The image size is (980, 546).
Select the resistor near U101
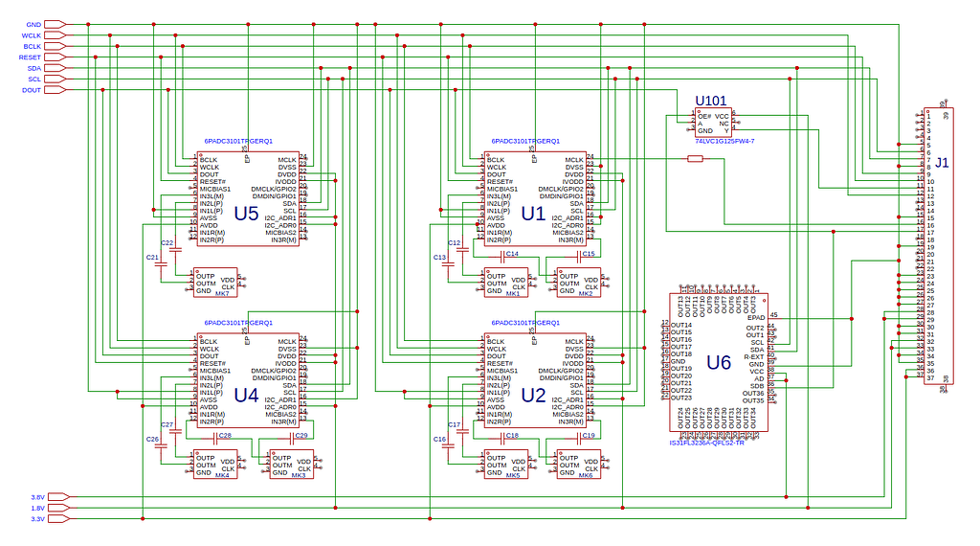(x=695, y=159)
